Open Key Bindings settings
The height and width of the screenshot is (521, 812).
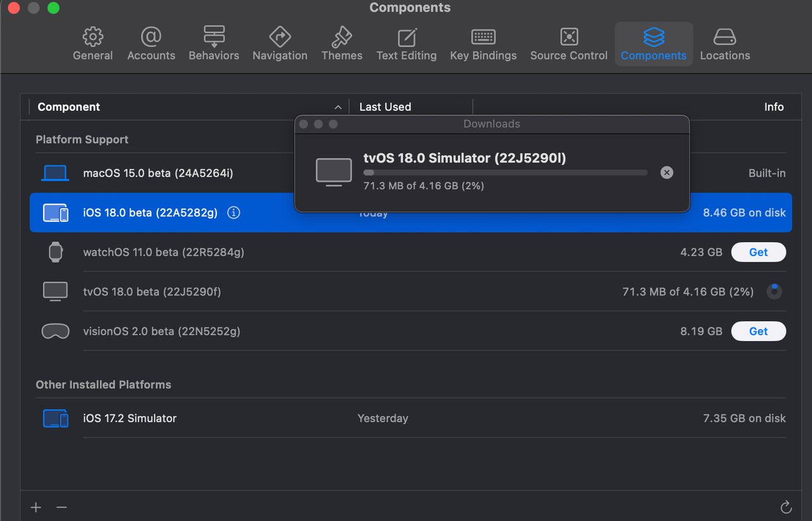(x=483, y=44)
